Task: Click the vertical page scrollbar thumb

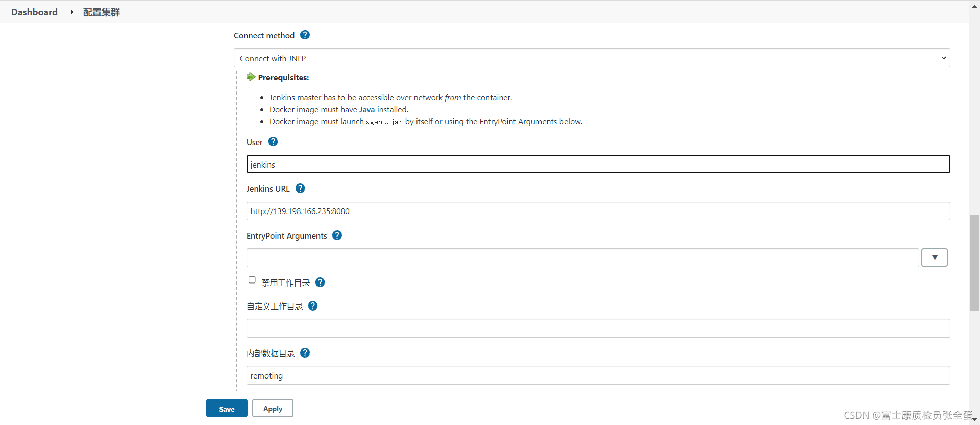Action: (974, 263)
